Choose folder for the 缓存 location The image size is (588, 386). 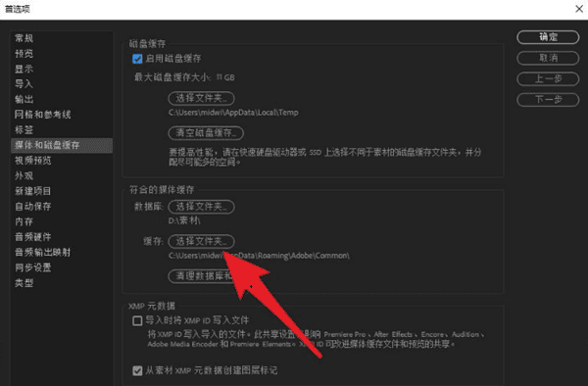coord(201,241)
